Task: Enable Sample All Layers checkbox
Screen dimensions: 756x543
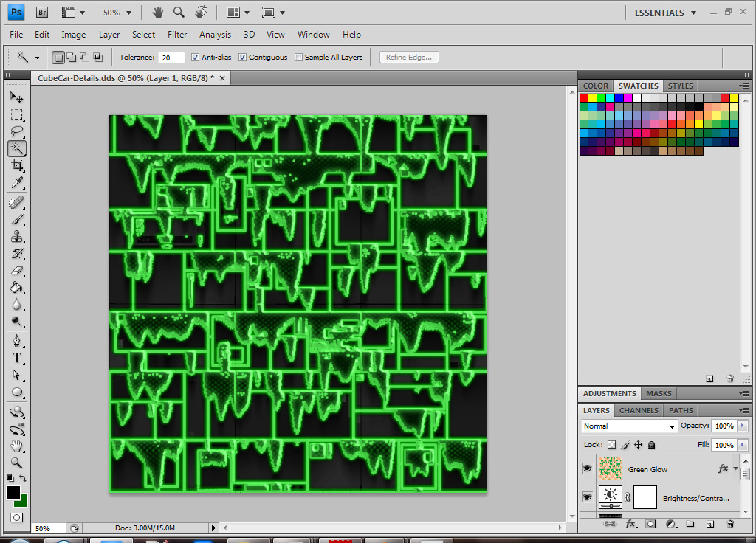Action: (x=298, y=58)
